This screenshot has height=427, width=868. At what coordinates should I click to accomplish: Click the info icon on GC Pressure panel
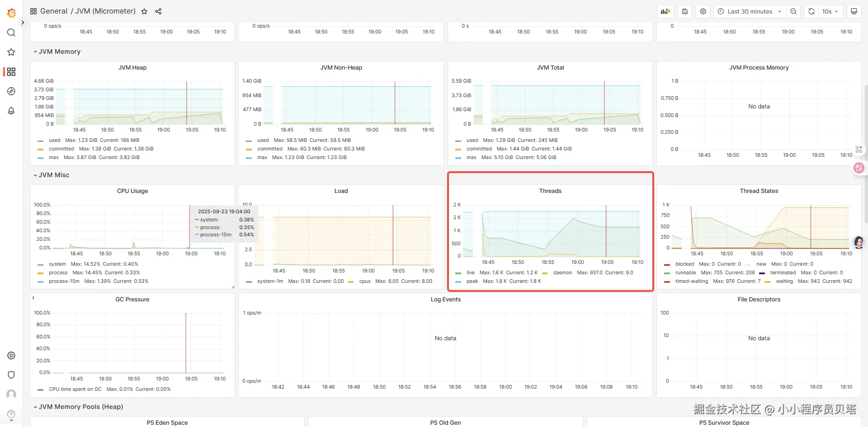click(x=33, y=298)
